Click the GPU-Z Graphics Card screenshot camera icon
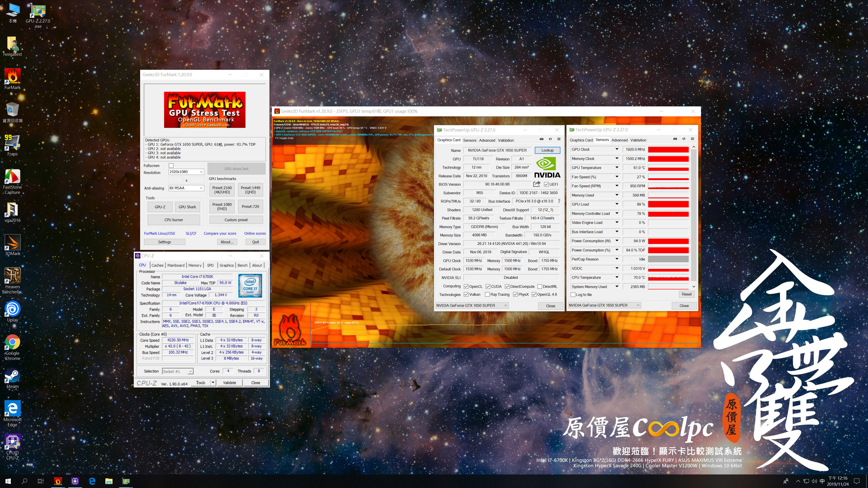 (x=542, y=139)
